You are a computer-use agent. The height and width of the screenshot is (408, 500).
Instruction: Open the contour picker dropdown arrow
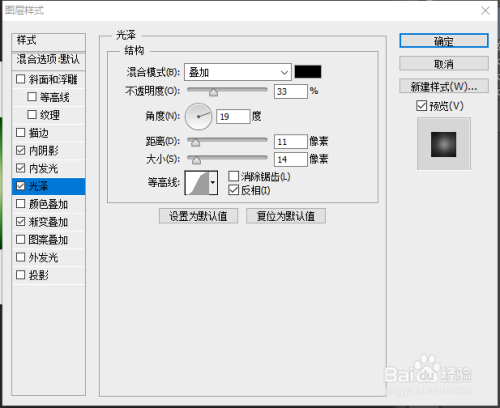pos(213,183)
